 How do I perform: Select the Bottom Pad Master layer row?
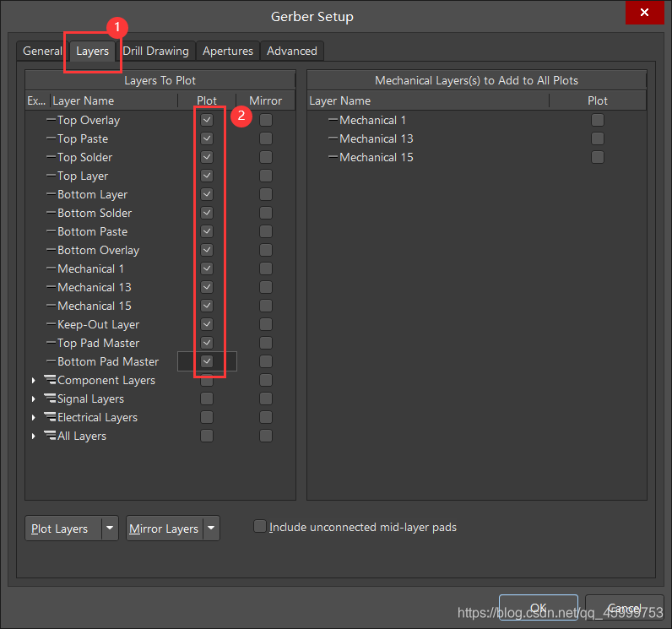pos(108,361)
